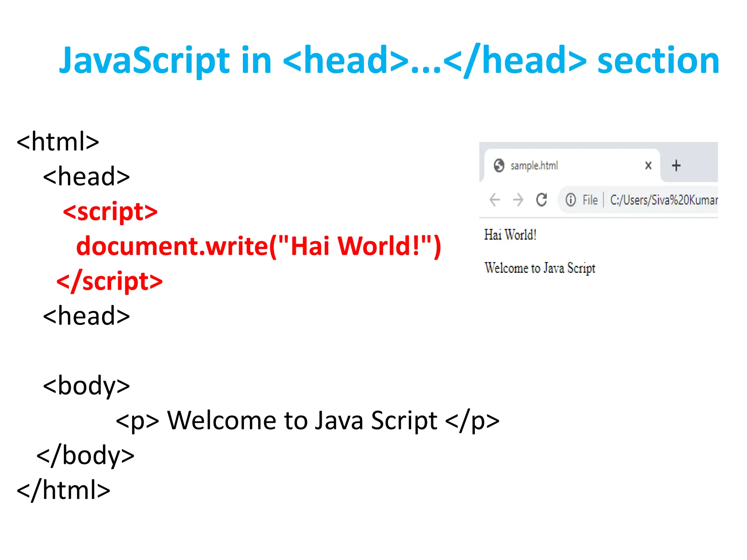The image size is (747, 560).
Task: Click the opening <html> tag line
Action: [58, 141]
